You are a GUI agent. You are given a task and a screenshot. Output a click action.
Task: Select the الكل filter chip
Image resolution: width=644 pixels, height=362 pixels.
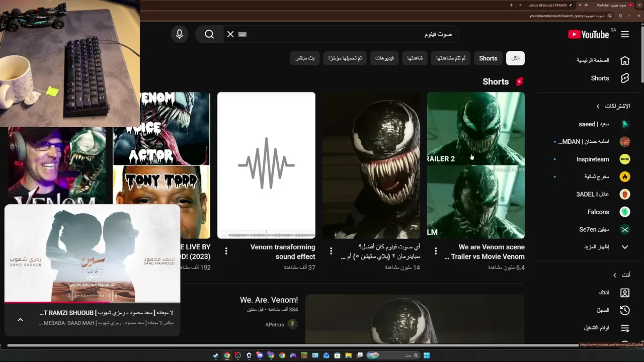pos(515,58)
